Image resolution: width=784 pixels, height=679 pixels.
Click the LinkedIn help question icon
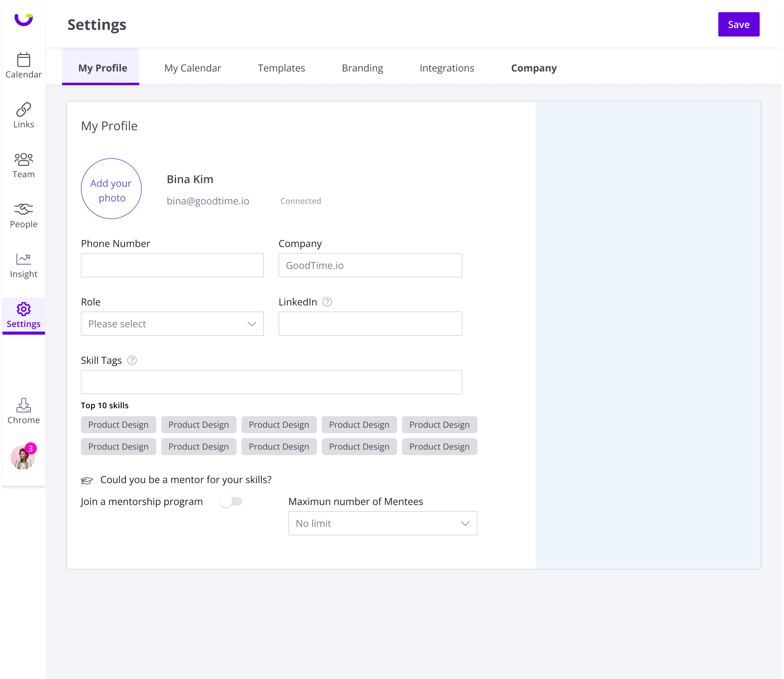point(327,302)
